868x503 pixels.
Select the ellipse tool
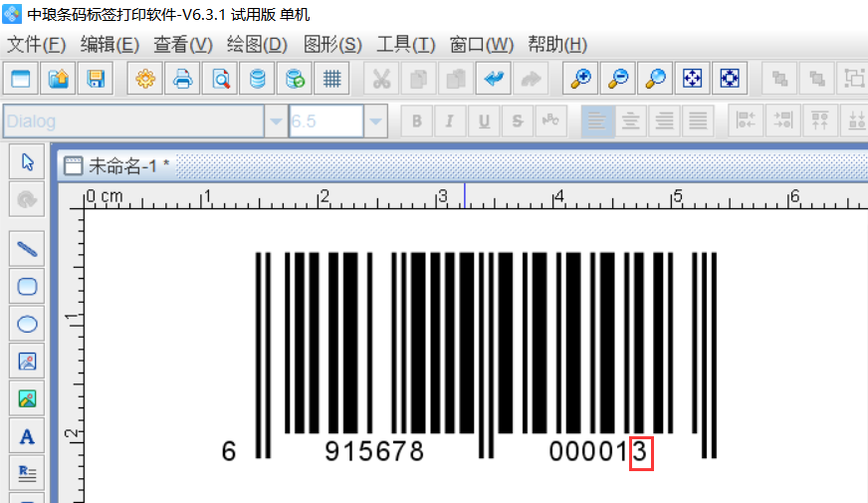27,324
